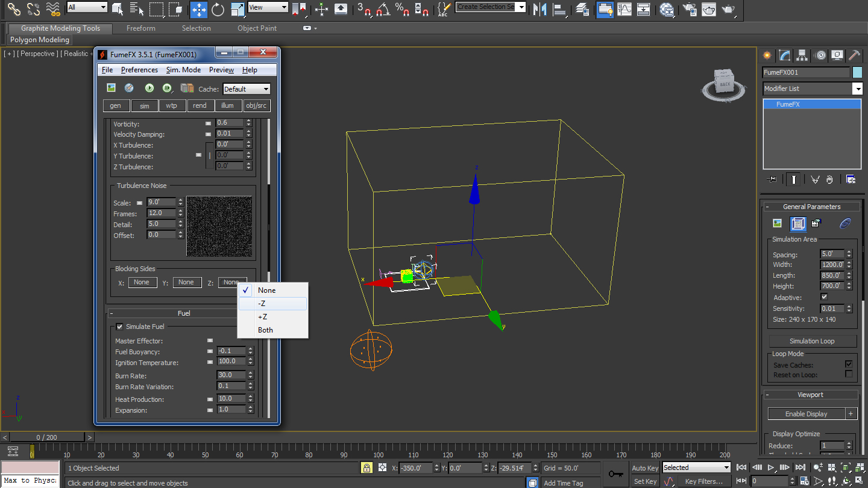Screen dimensions: 868x488
Task: Toggle absolute/offset transform type-in mode
Action: pos(382,468)
